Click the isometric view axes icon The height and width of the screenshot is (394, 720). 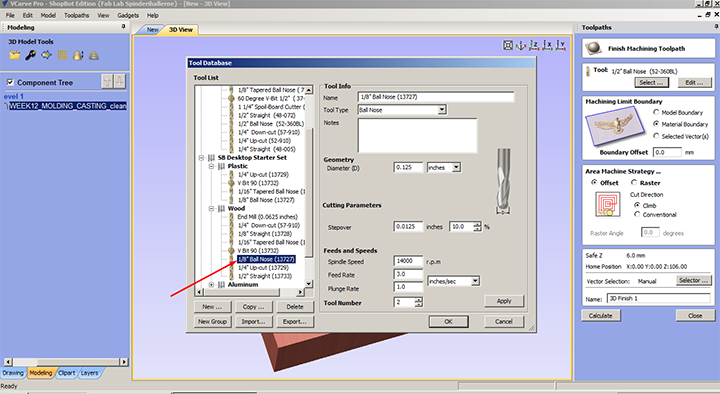click(x=521, y=45)
